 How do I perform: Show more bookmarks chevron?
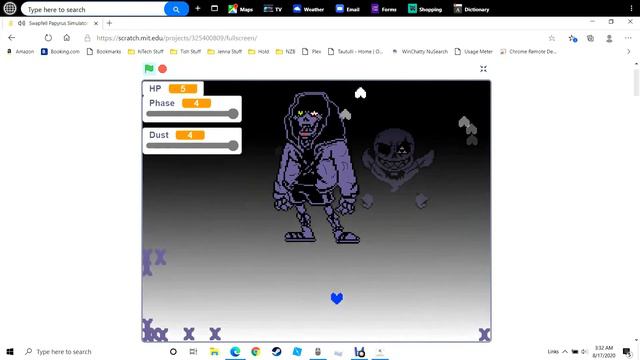(629, 51)
